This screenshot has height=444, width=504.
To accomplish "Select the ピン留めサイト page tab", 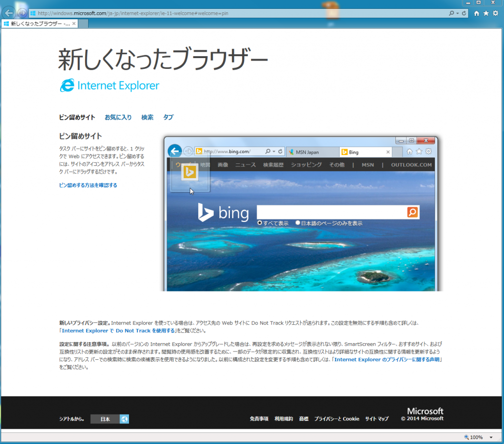I will point(77,117).
